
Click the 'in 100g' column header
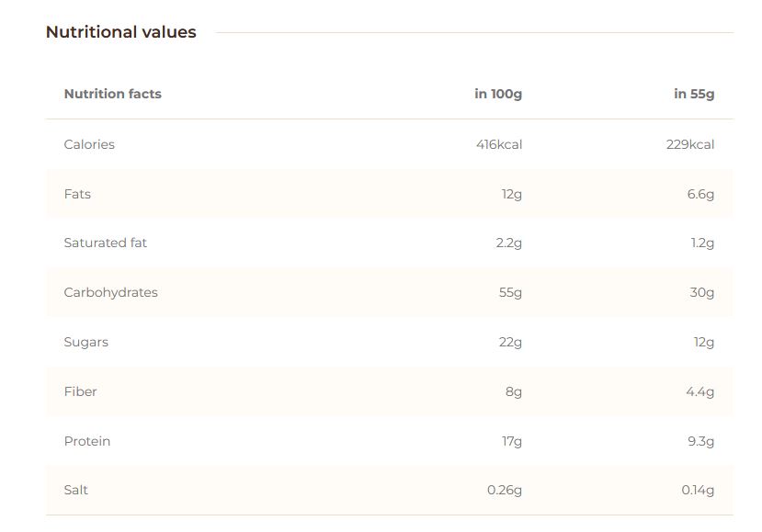click(498, 94)
